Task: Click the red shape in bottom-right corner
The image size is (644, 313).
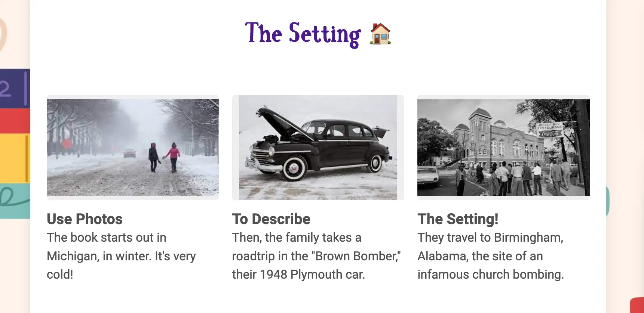Action: (x=637, y=305)
